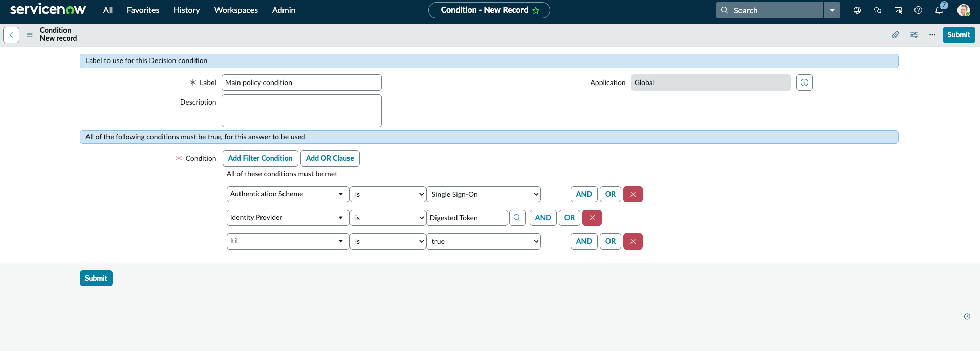Focus the Digested Token reference field
980x351 pixels.
pos(467,218)
